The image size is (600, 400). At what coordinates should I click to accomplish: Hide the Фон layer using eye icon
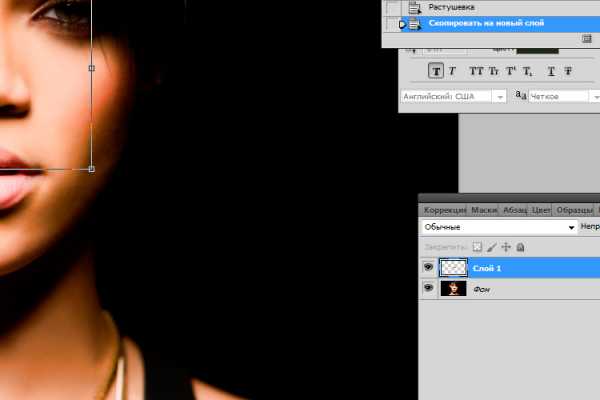(429, 289)
